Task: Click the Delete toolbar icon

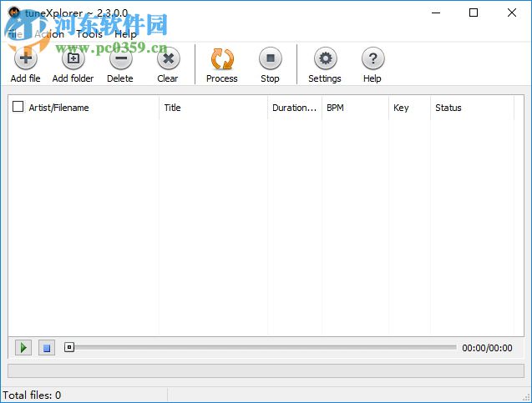Action: (121, 58)
